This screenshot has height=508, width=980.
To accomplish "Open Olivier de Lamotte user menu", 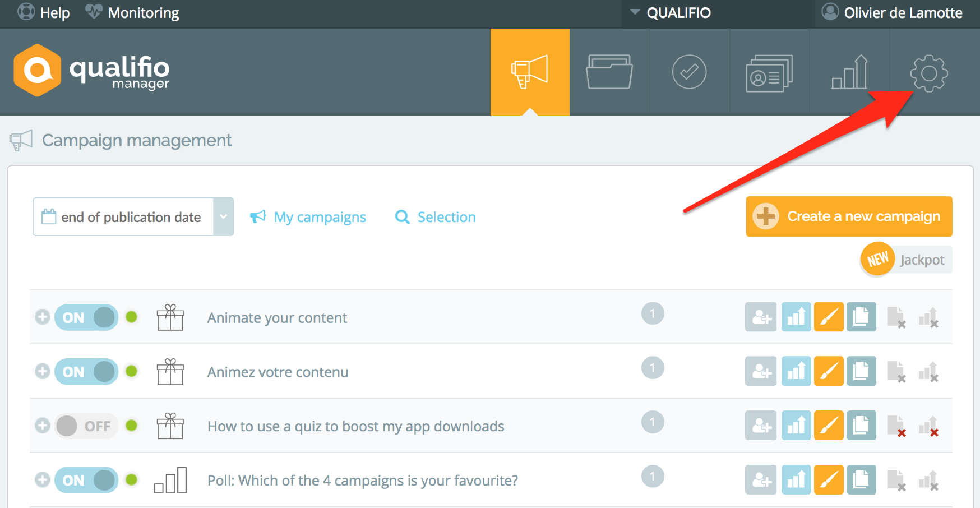I will (x=892, y=12).
